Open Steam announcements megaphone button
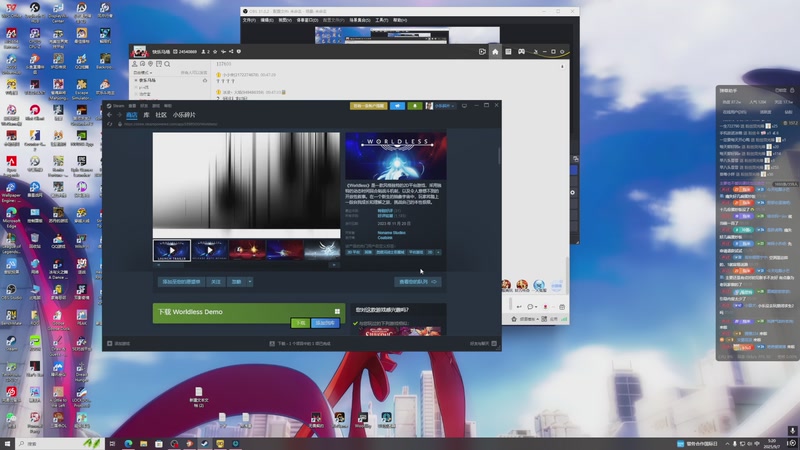 [x=397, y=106]
